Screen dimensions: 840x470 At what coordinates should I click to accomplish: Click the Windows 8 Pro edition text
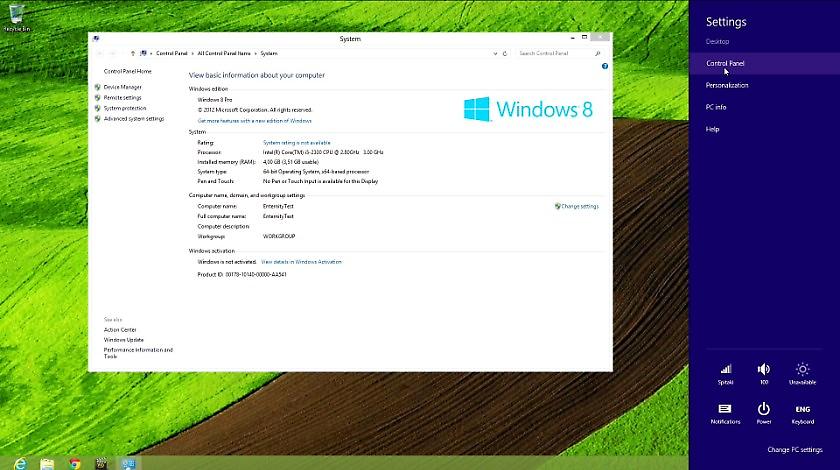coord(215,100)
